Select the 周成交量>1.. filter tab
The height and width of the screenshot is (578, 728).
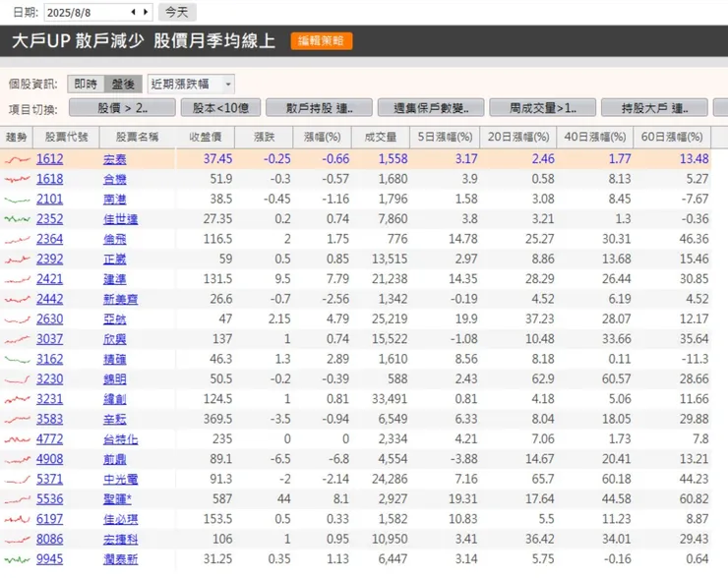(543, 108)
